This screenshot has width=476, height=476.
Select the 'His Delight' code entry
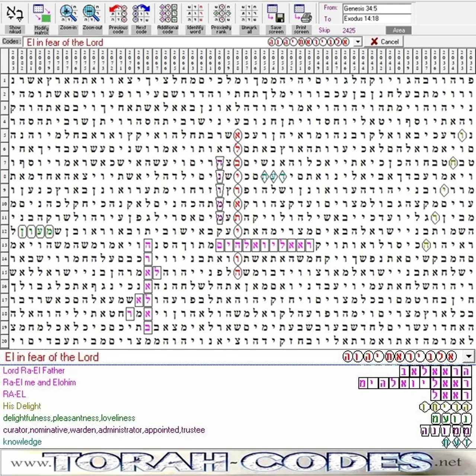click(22, 406)
